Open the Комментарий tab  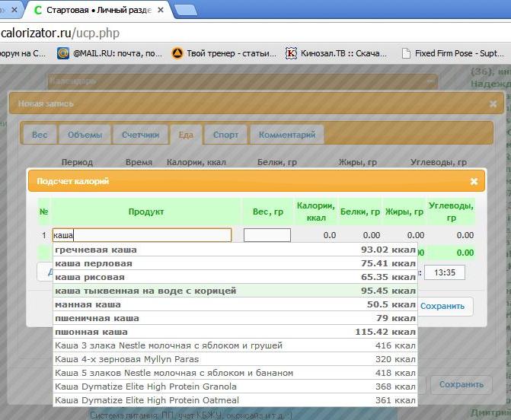(287, 135)
